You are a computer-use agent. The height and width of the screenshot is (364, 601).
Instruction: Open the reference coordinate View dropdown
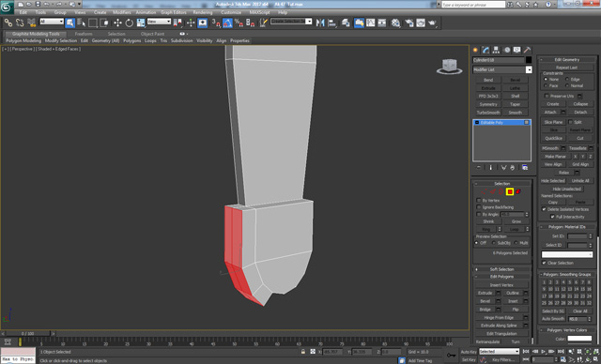(x=159, y=22)
